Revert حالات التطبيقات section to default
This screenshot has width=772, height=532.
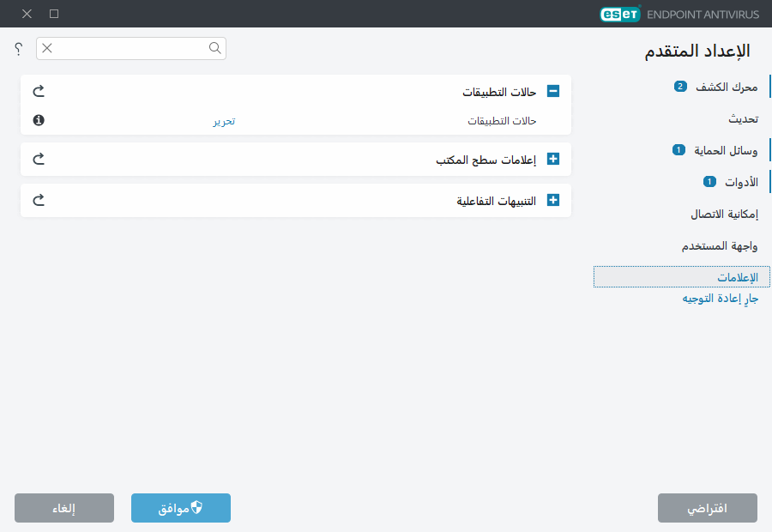[38, 89]
